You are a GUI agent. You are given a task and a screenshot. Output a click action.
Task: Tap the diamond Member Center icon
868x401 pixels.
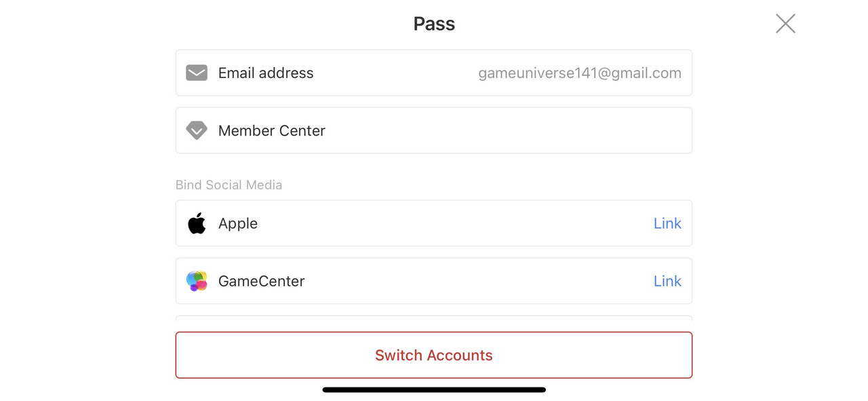pos(197,130)
